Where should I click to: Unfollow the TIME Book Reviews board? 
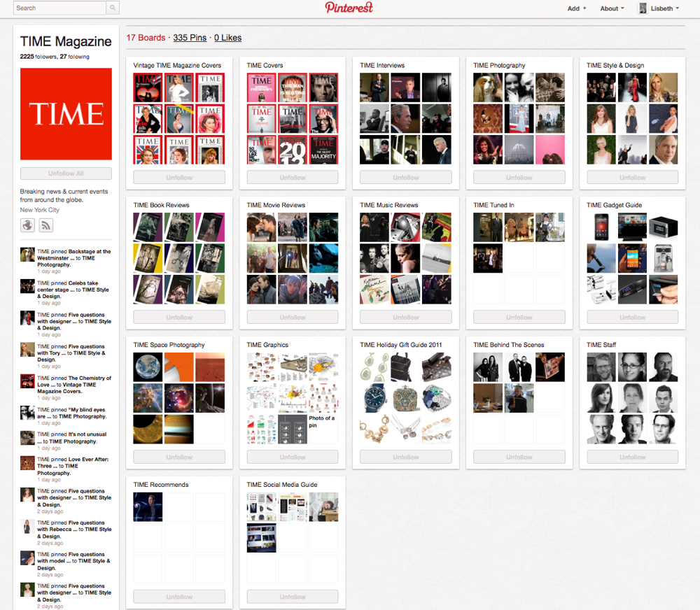pos(179,318)
